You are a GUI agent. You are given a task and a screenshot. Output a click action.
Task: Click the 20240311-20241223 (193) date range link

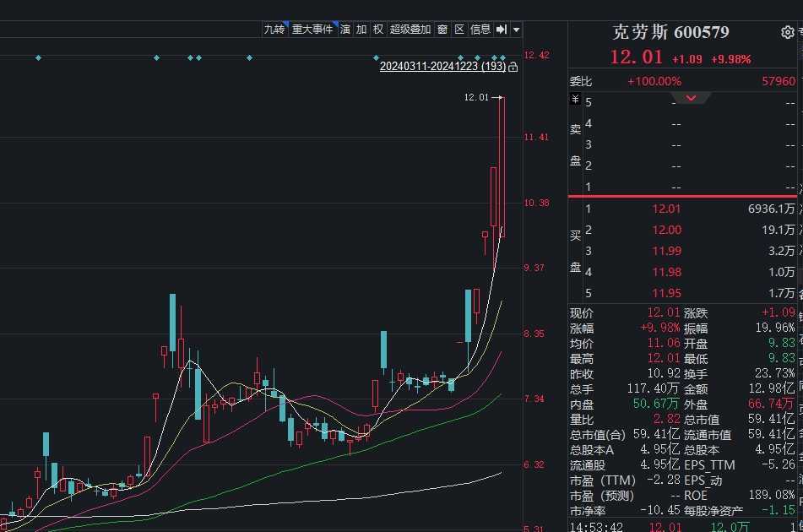443,67
